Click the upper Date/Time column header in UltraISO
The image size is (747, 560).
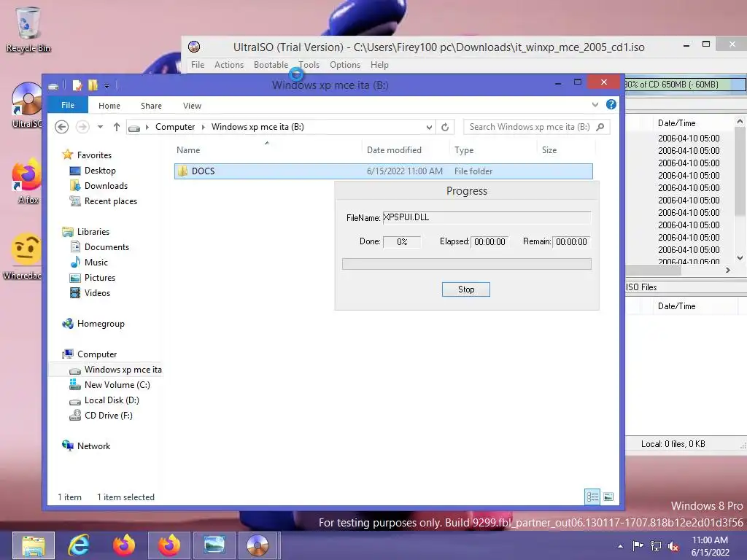click(x=676, y=122)
